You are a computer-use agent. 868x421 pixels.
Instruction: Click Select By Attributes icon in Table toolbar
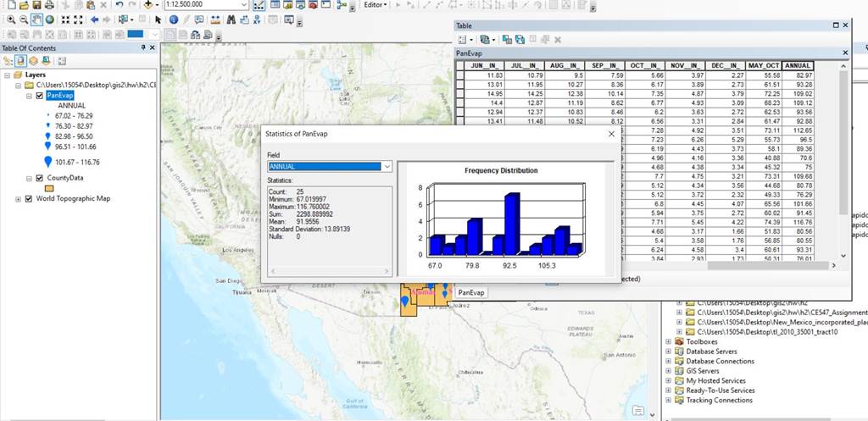[507, 39]
